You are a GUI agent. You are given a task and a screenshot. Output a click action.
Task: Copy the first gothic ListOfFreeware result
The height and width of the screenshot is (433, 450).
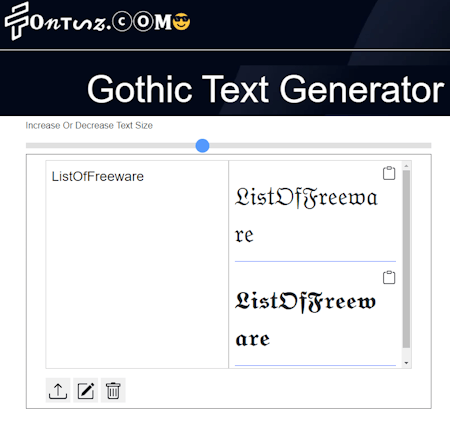389,173
